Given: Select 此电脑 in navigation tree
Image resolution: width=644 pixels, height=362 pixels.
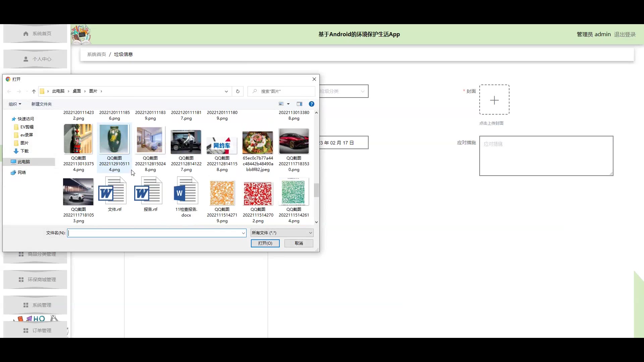Looking at the screenshot, I should click(x=24, y=162).
